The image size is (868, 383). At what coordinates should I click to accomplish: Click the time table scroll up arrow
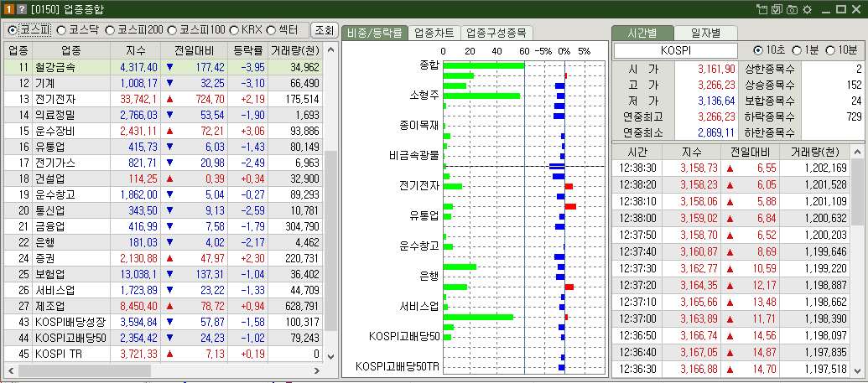pyautogui.click(x=857, y=153)
